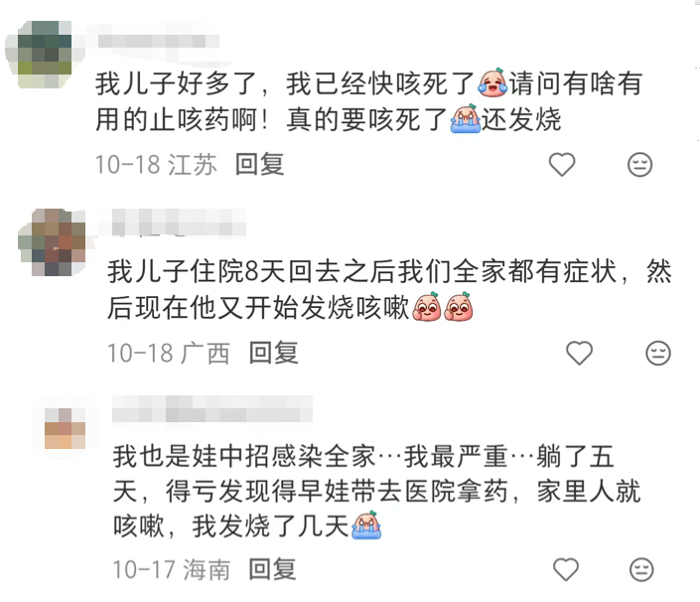Select the comment about 止咳药
The width and height of the screenshot is (700, 602).
[368, 101]
